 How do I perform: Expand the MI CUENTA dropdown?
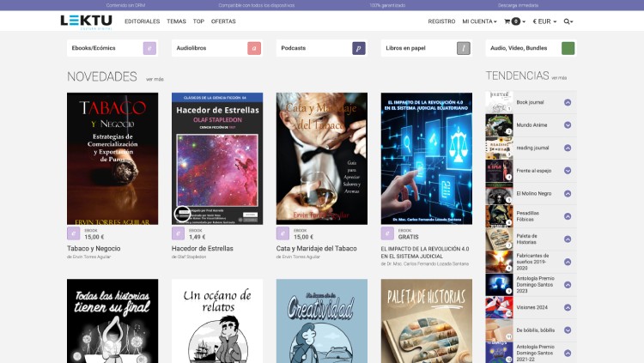(479, 21)
